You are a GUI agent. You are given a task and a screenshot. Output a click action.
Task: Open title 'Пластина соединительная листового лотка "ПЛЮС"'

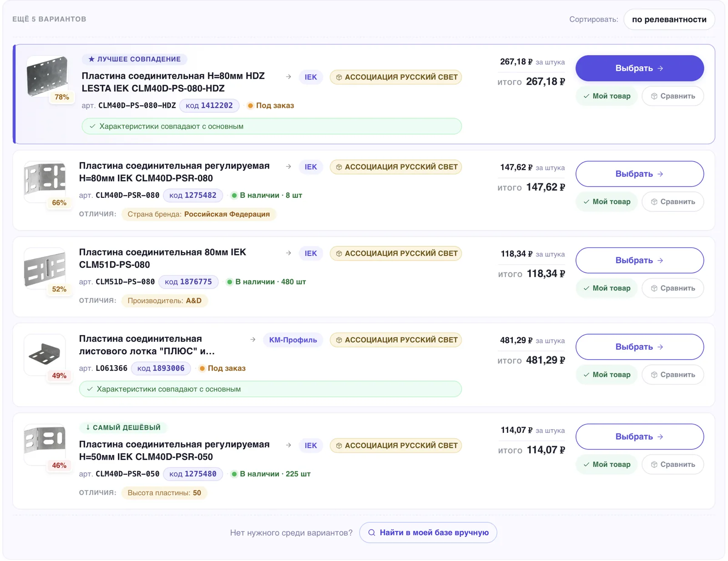pos(147,345)
